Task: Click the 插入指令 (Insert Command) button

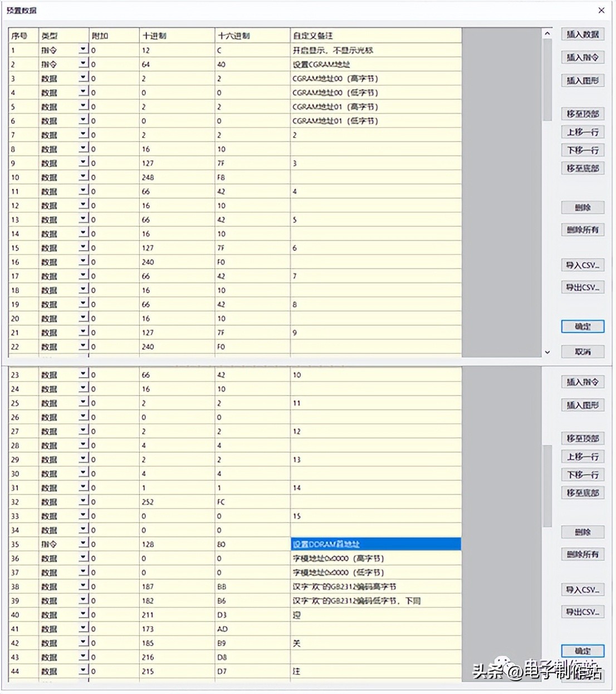Action: [x=582, y=57]
